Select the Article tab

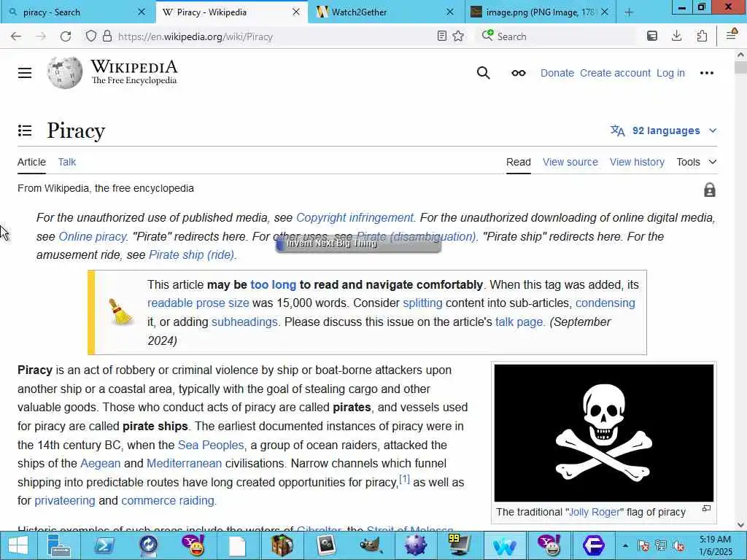[31, 162]
